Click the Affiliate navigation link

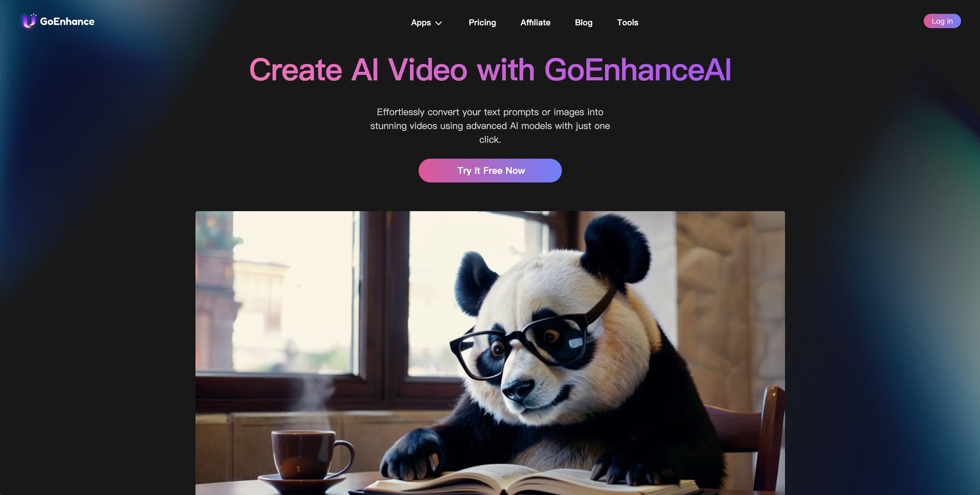(x=535, y=22)
